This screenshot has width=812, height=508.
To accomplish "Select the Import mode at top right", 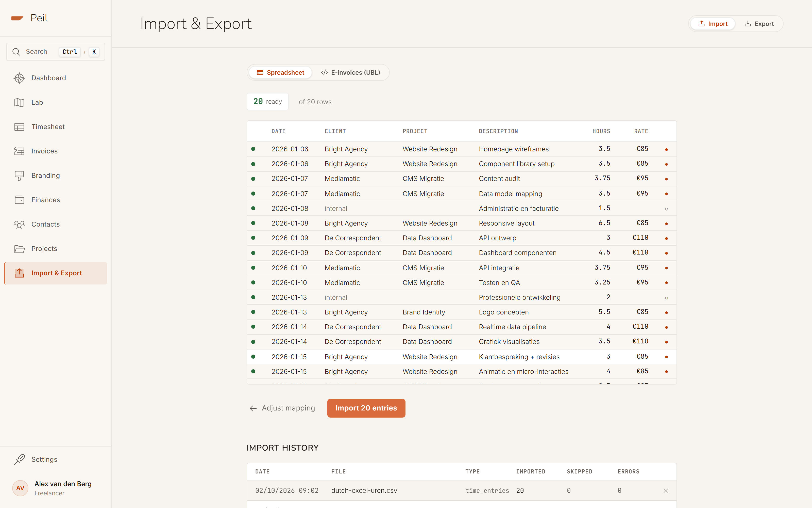I will 713,24.
